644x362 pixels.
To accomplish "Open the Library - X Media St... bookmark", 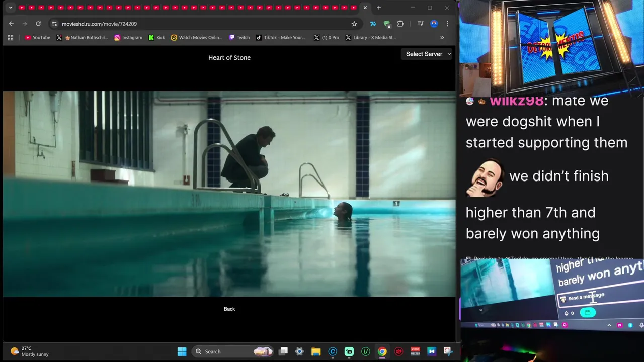I will (x=370, y=37).
